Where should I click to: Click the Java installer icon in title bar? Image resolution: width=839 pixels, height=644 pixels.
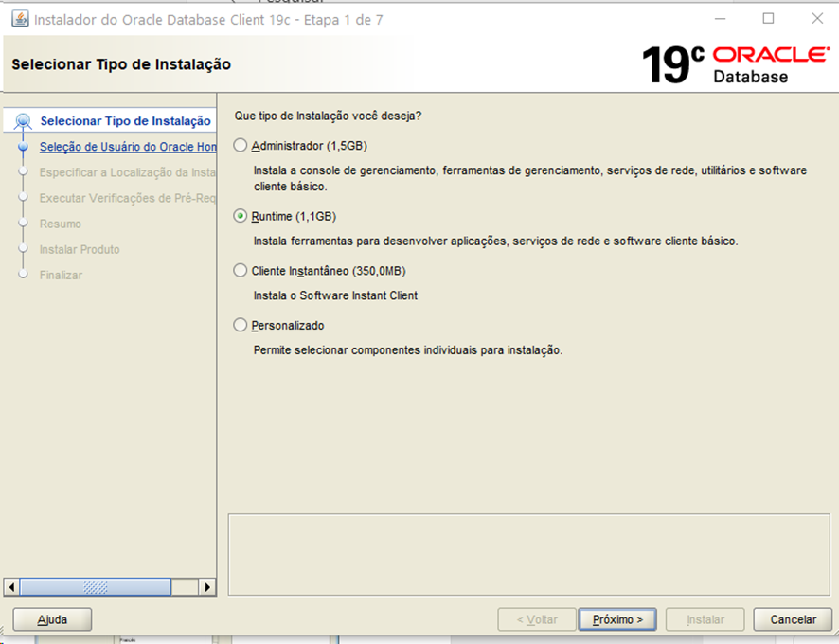tap(20, 19)
